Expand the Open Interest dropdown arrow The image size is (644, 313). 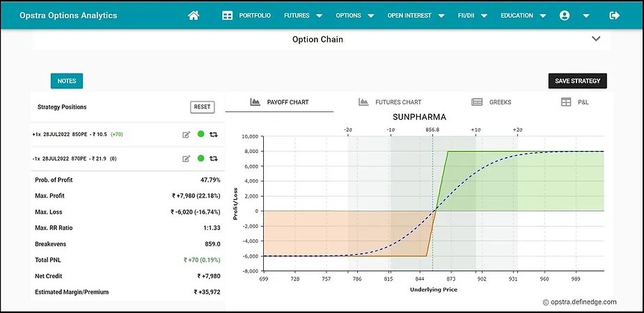(441, 16)
